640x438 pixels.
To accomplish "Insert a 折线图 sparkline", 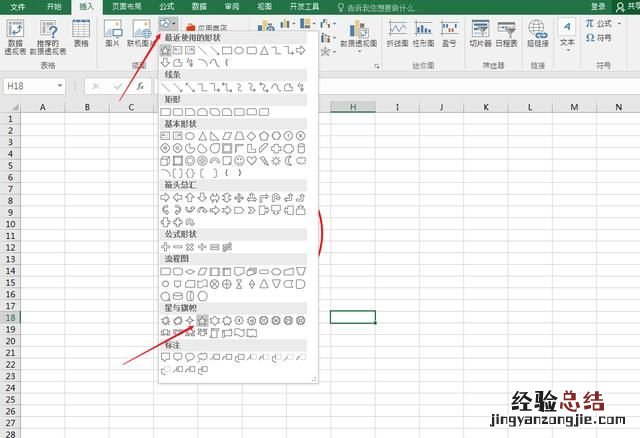I will [x=397, y=34].
